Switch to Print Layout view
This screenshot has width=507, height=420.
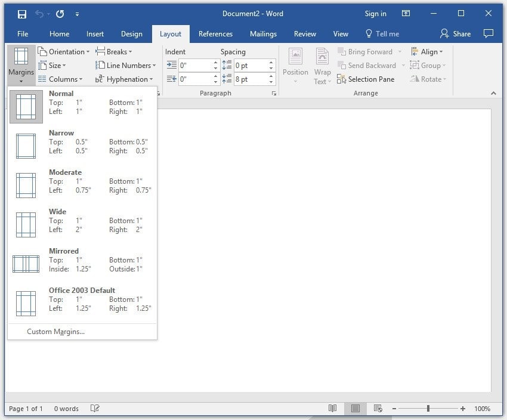point(355,408)
